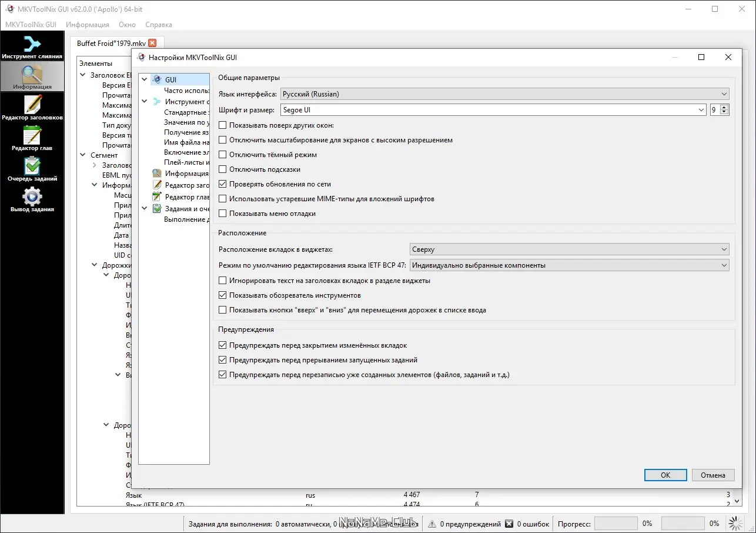This screenshot has height=533, width=756.
Task: Click the first progress bar in status bar
Action: (615, 524)
